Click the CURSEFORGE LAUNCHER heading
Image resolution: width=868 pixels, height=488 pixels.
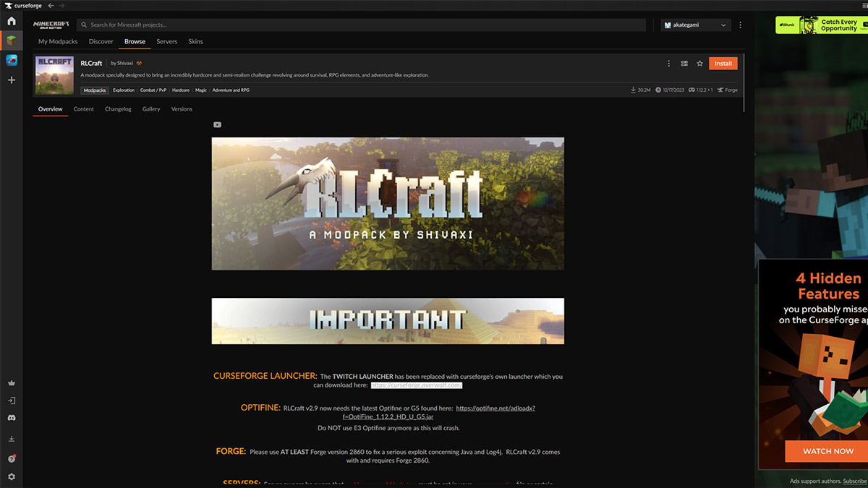265,376
